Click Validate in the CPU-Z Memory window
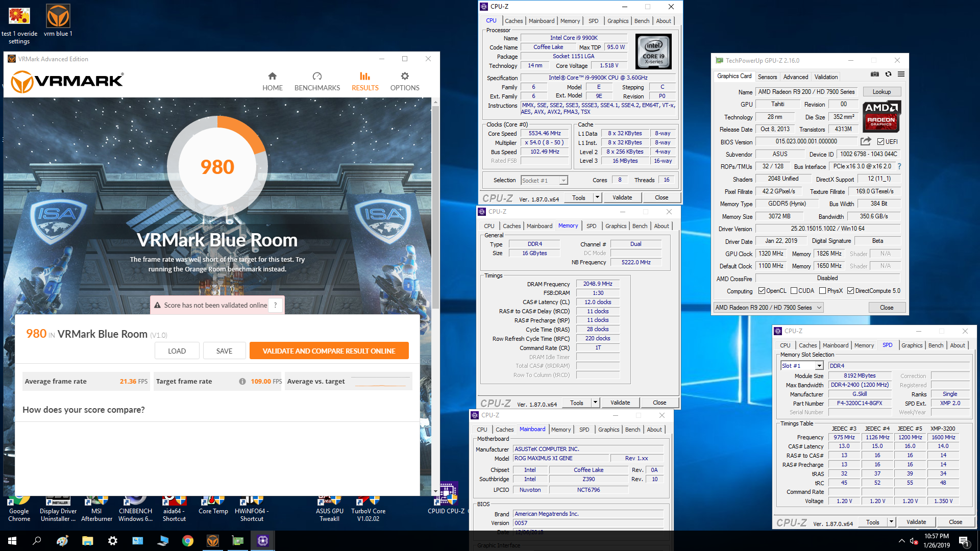 click(620, 403)
